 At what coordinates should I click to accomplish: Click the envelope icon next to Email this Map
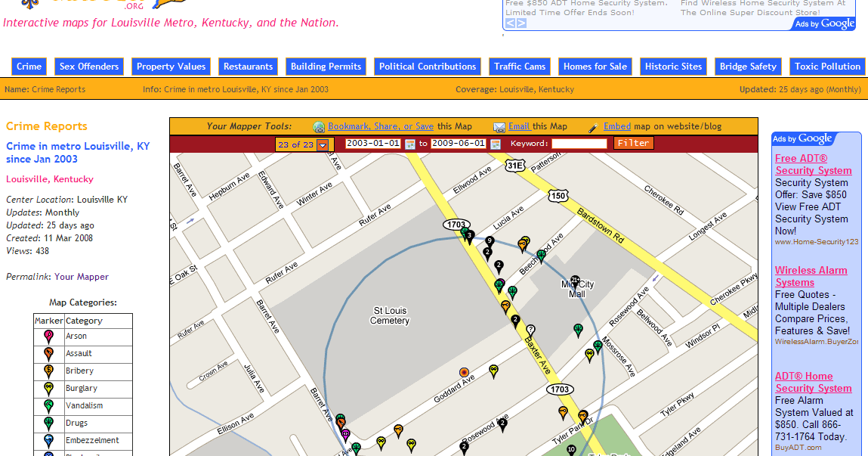(x=501, y=126)
